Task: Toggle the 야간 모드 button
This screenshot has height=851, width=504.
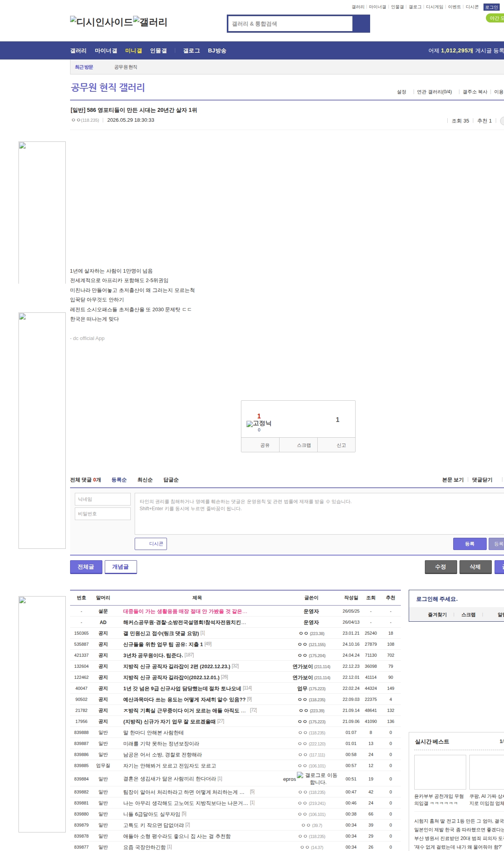Action: pyautogui.click(x=495, y=18)
